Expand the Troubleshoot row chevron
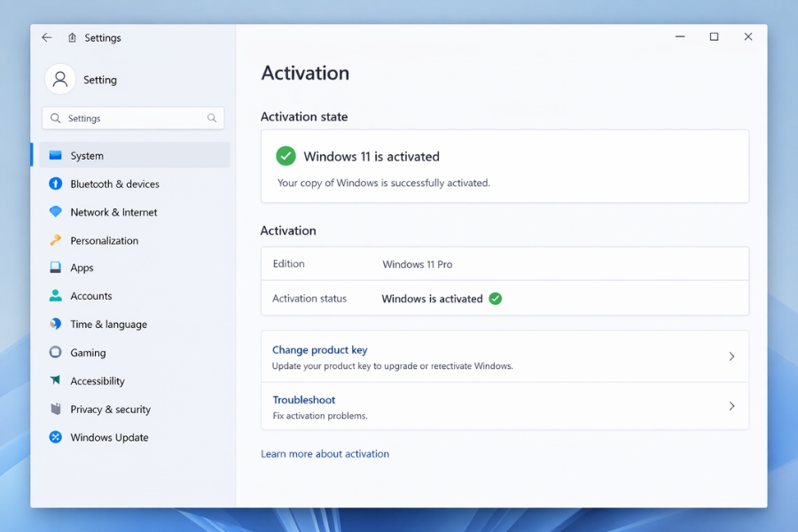 [x=731, y=406]
